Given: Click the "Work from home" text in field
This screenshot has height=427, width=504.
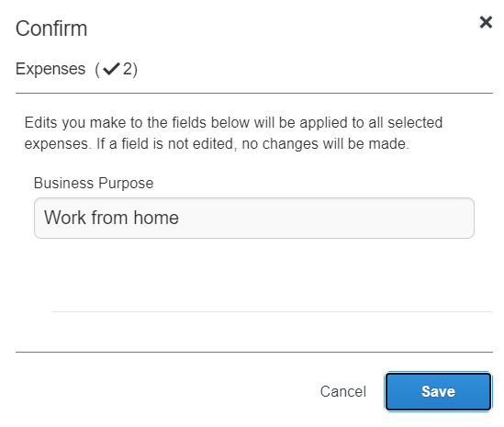Looking at the screenshot, I should coord(111,218).
